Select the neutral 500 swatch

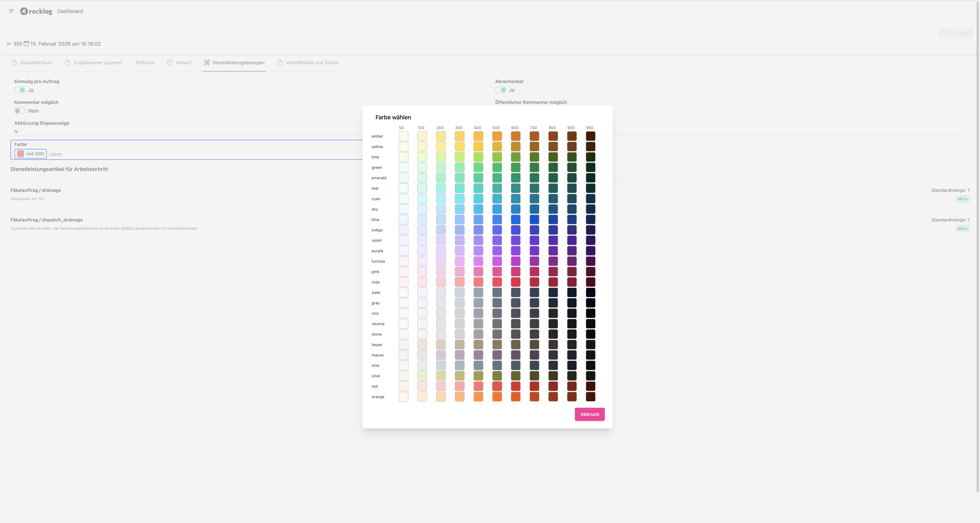(497, 324)
